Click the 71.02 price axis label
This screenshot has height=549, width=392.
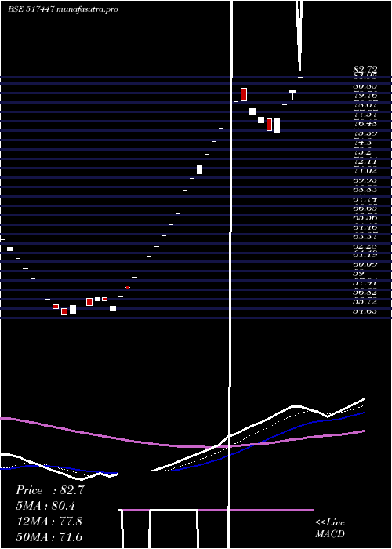tap(365, 171)
